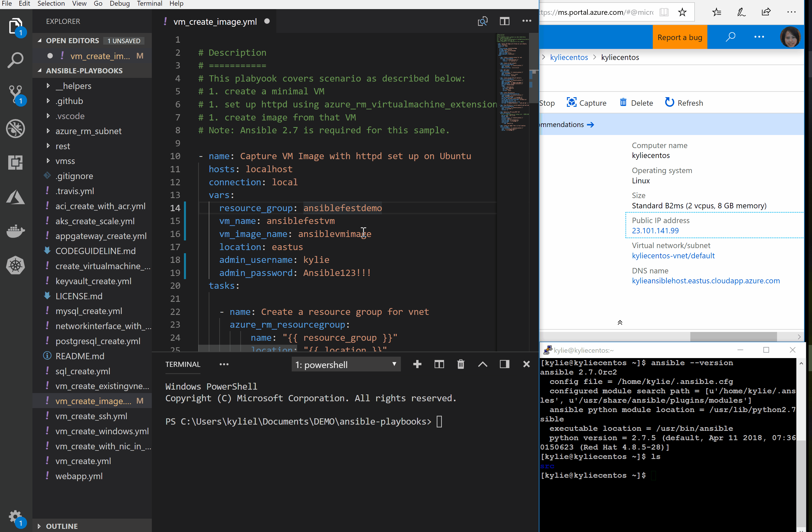Click the editor minimap code overview

[x=512, y=82]
